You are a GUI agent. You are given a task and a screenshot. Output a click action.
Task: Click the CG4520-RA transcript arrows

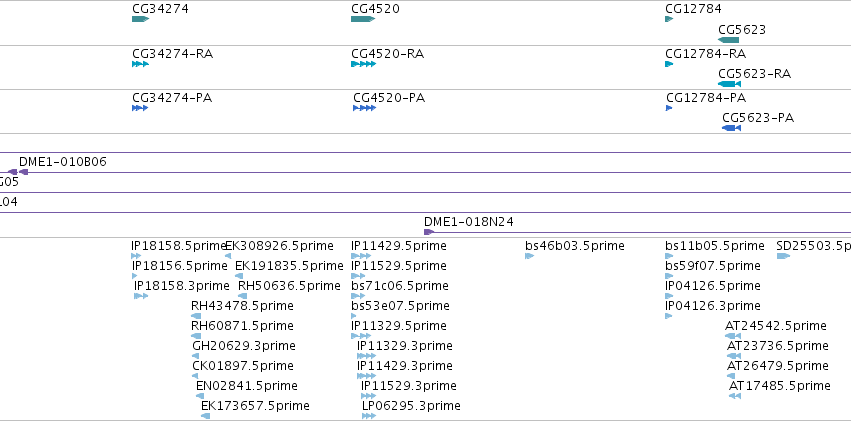(x=363, y=64)
